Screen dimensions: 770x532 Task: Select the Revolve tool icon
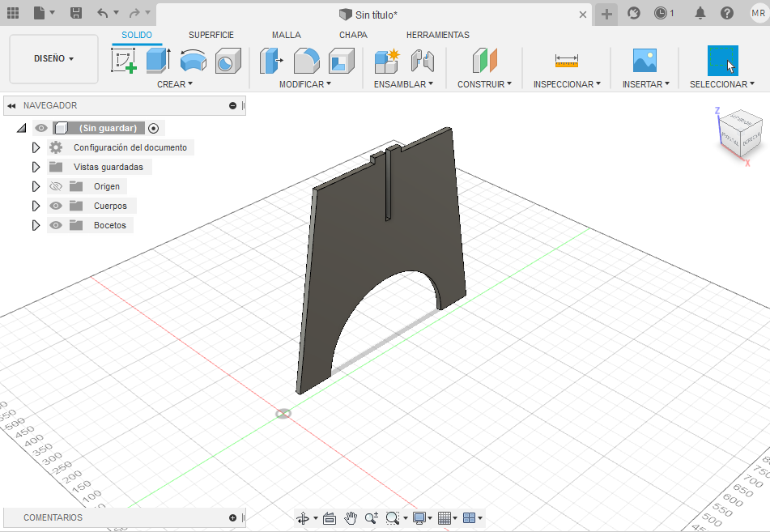click(x=193, y=61)
